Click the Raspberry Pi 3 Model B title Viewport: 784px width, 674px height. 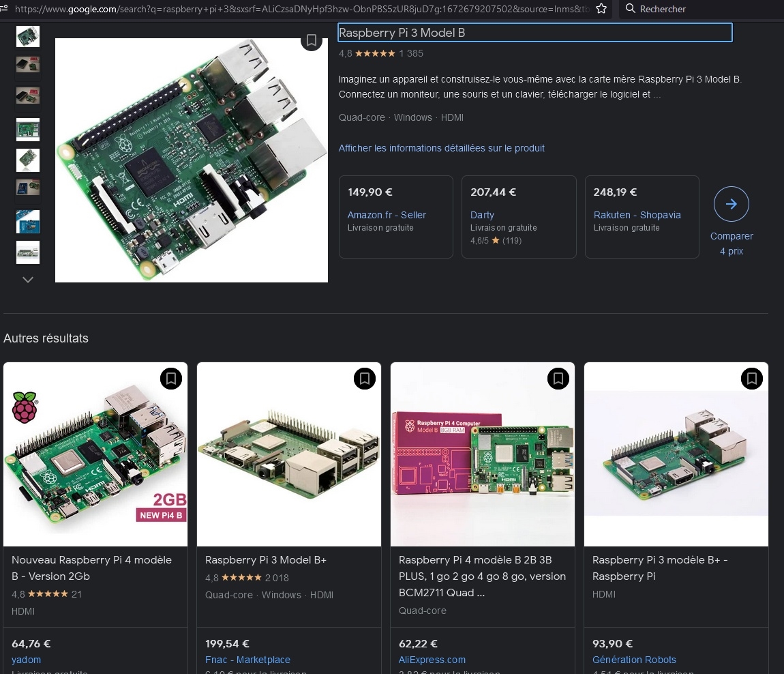pyautogui.click(x=402, y=33)
